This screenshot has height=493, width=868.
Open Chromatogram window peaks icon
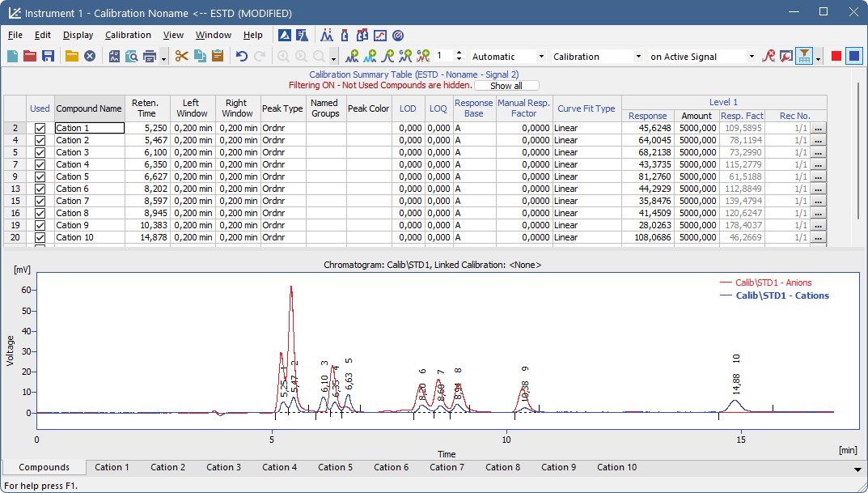[327, 36]
